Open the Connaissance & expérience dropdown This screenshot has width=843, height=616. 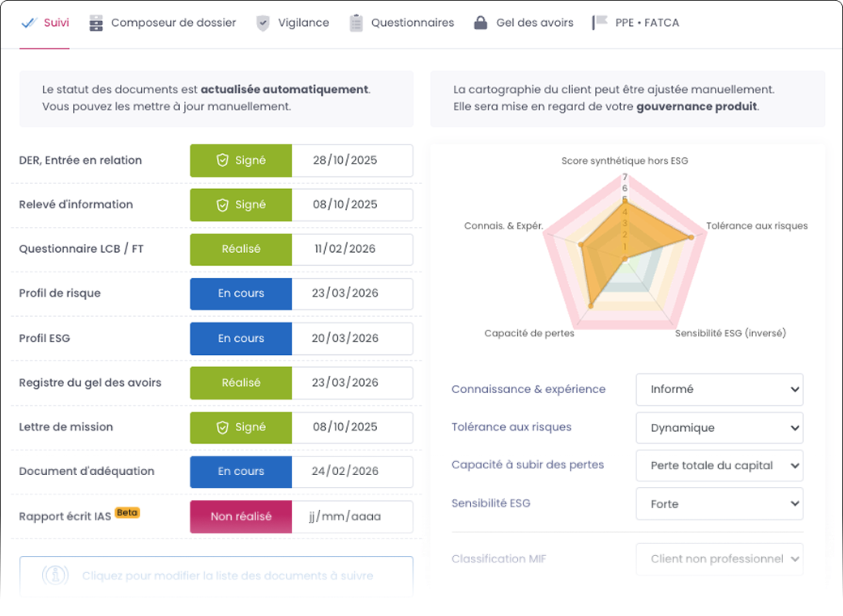pyautogui.click(x=719, y=389)
